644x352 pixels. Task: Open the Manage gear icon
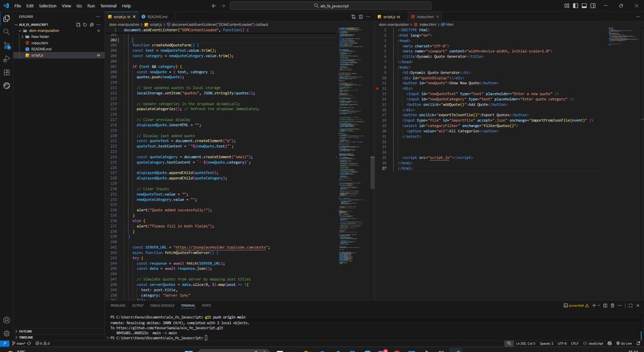[6, 333]
